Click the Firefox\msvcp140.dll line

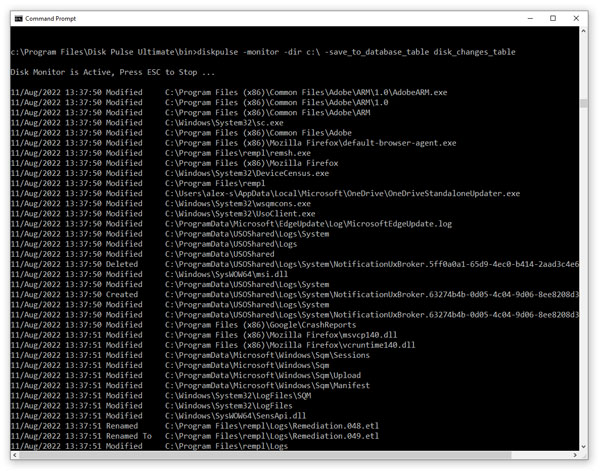(x=204, y=335)
